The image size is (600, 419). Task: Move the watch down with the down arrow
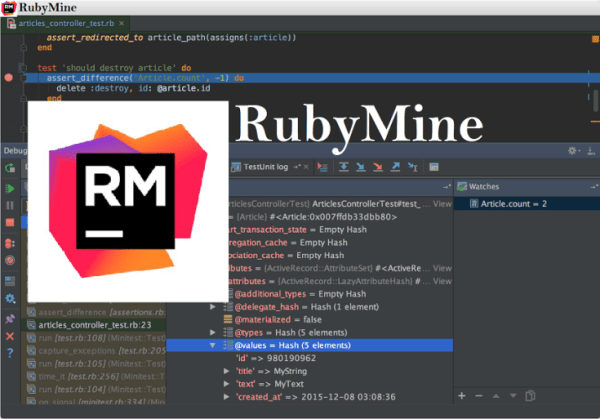513,396
